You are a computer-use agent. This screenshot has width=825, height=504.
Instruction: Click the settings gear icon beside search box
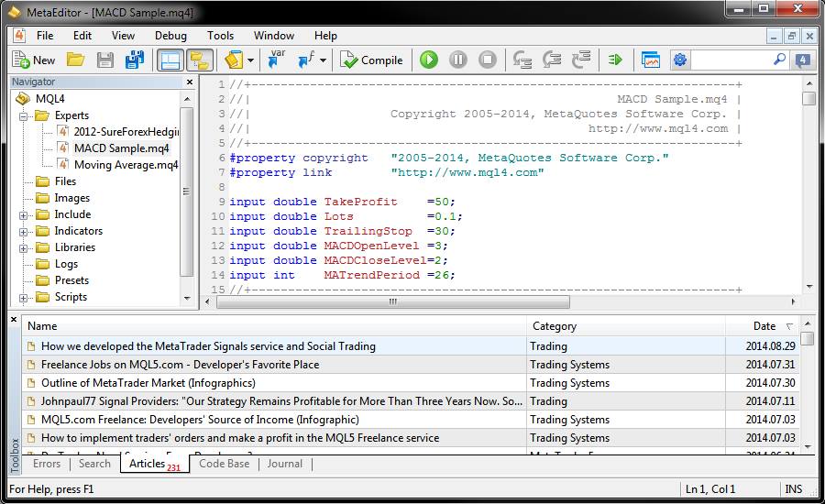(679, 60)
